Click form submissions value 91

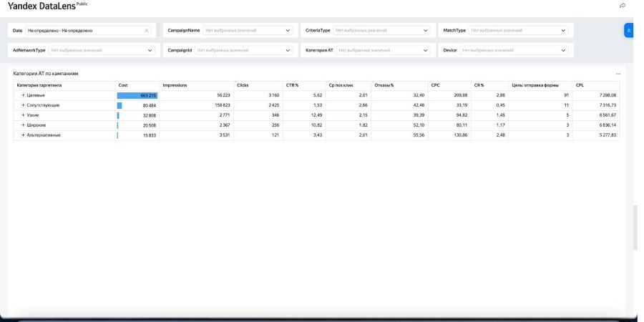[x=567, y=95]
